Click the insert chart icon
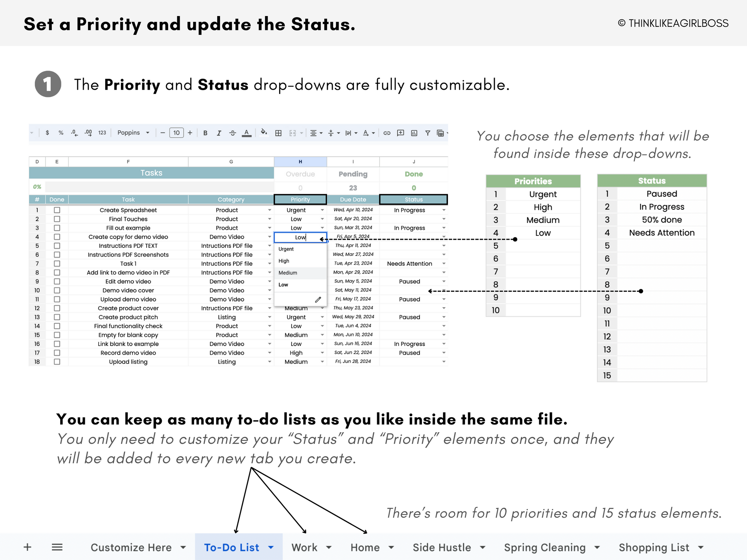 click(414, 133)
